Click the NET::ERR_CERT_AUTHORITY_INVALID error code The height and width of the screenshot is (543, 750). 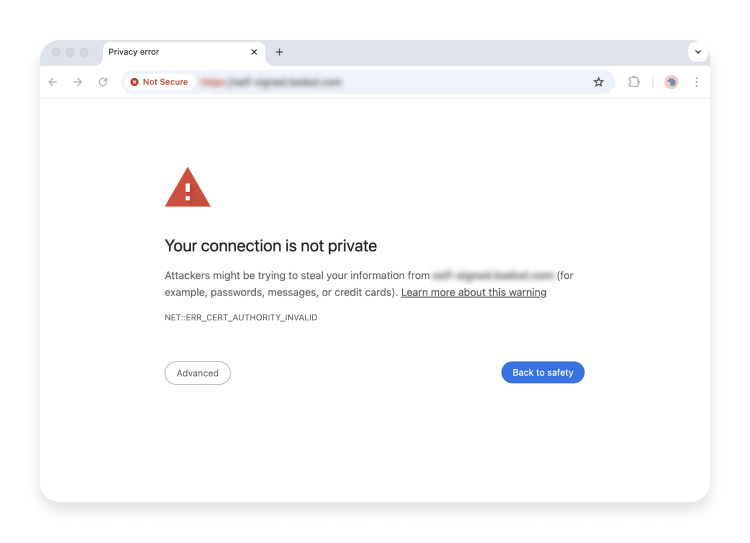(x=241, y=317)
